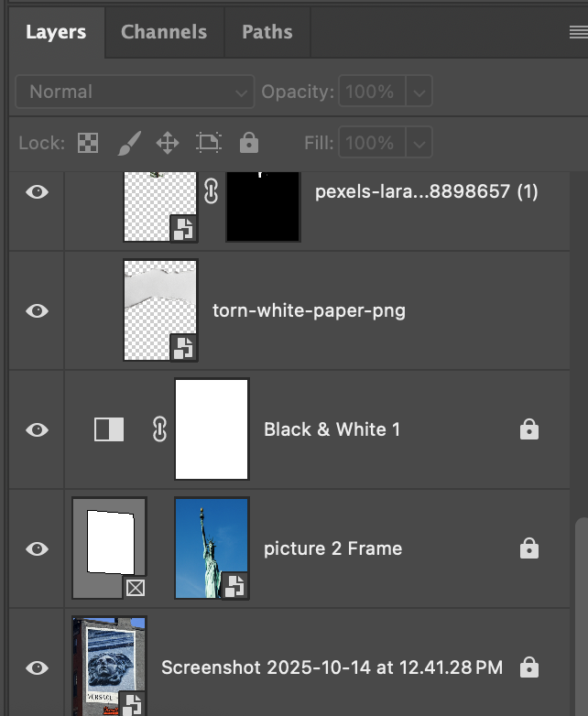Toggle visibility of Black & White 1 layer
The image size is (588, 716).
tap(37, 429)
